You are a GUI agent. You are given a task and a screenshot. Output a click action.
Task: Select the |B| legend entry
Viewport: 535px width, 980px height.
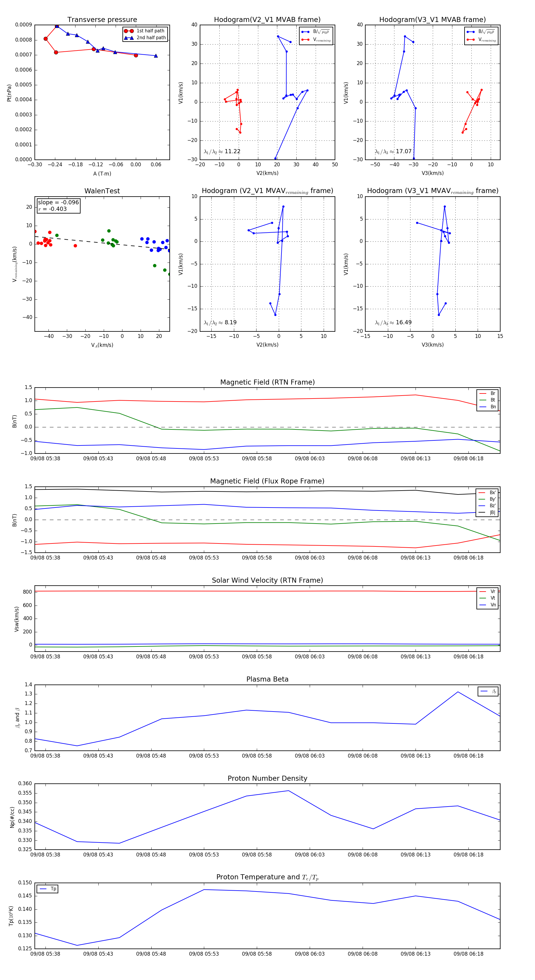487,513
